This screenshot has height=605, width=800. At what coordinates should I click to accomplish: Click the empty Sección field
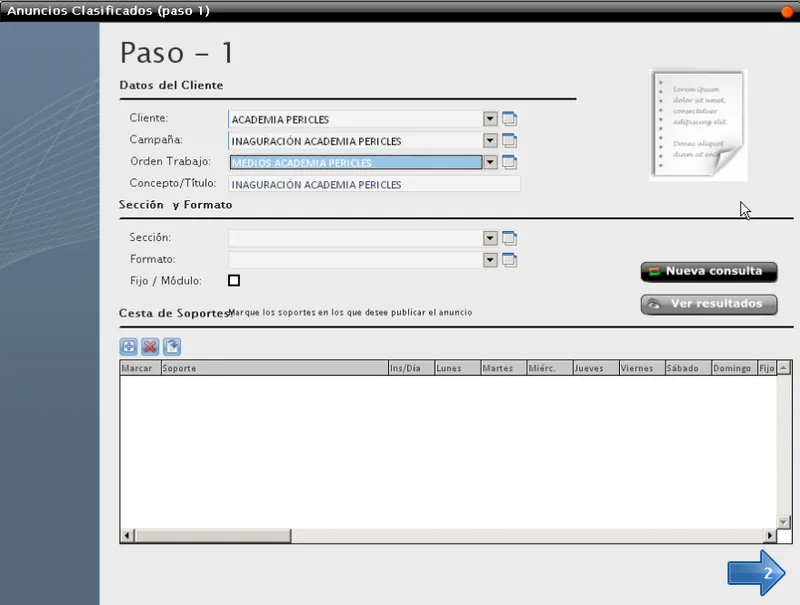[356, 238]
